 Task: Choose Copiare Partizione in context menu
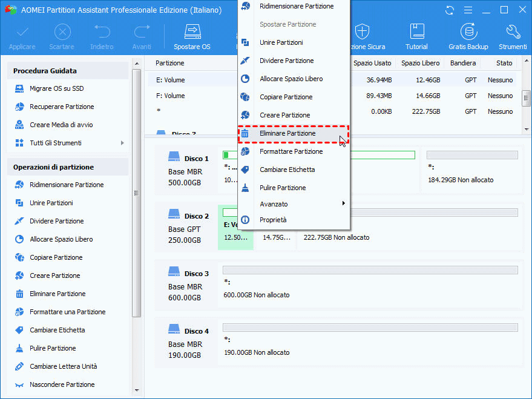pyautogui.click(x=294, y=97)
